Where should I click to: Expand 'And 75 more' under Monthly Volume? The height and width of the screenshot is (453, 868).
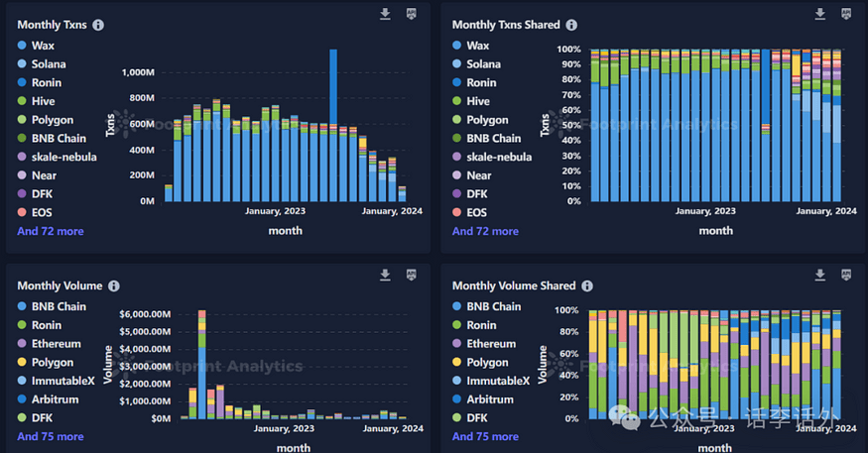[x=51, y=436]
